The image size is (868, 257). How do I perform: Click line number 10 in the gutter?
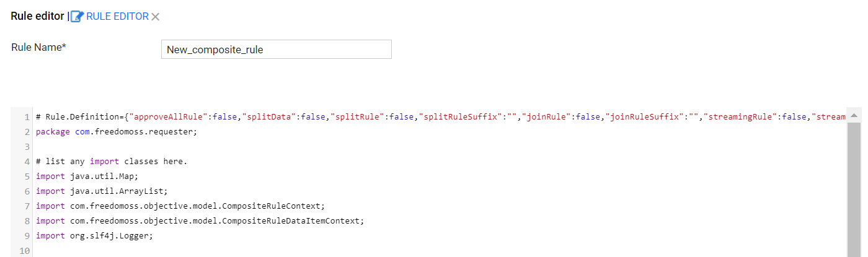point(25,251)
